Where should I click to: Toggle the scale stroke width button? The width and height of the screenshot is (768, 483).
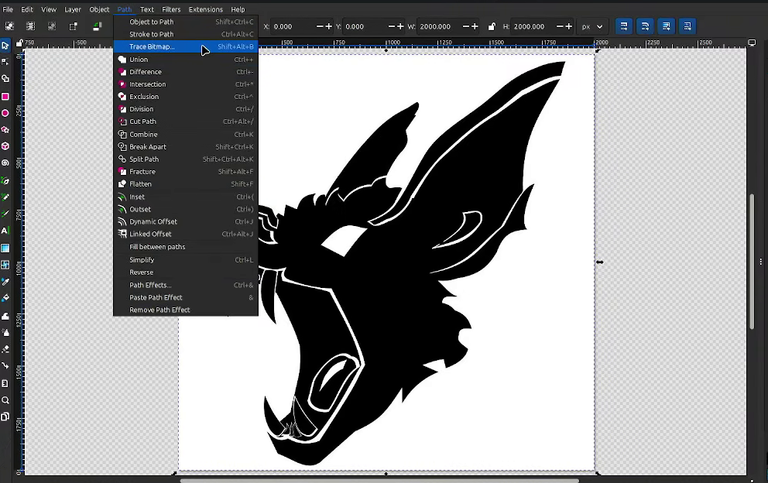coord(624,26)
